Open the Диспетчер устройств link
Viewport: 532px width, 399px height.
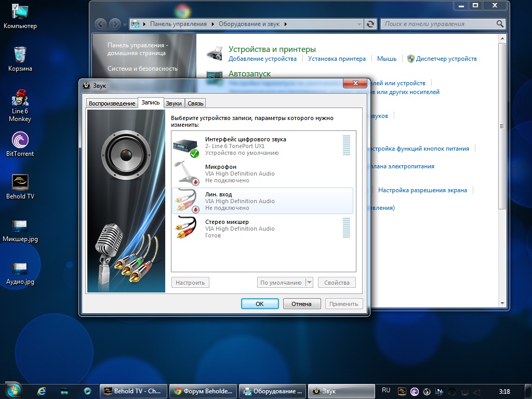pyautogui.click(x=446, y=59)
